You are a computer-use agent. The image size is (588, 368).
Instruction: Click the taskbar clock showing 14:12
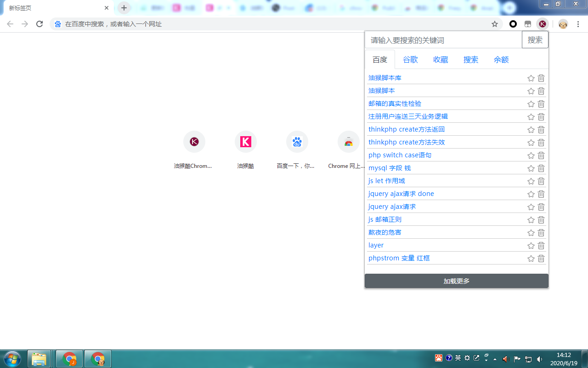click(564, 359)
